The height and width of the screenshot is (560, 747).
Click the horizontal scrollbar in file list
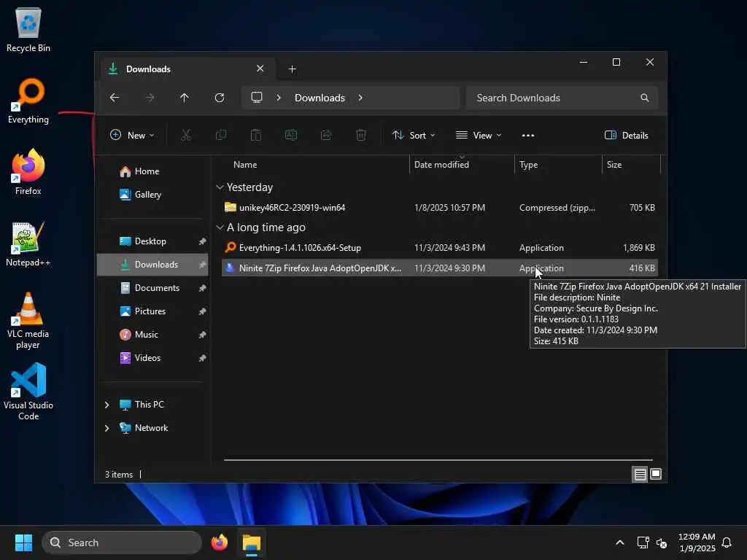tap(438, 460)
